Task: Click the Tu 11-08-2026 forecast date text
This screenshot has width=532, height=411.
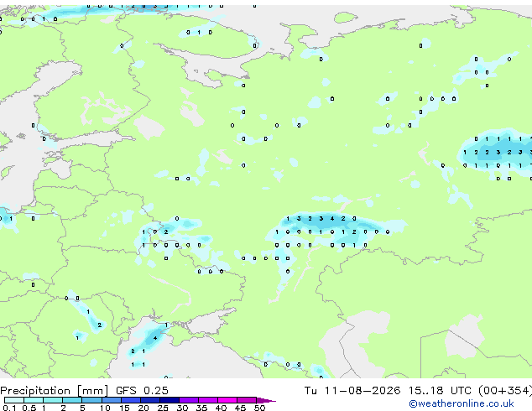Action: tap(352, 391)
